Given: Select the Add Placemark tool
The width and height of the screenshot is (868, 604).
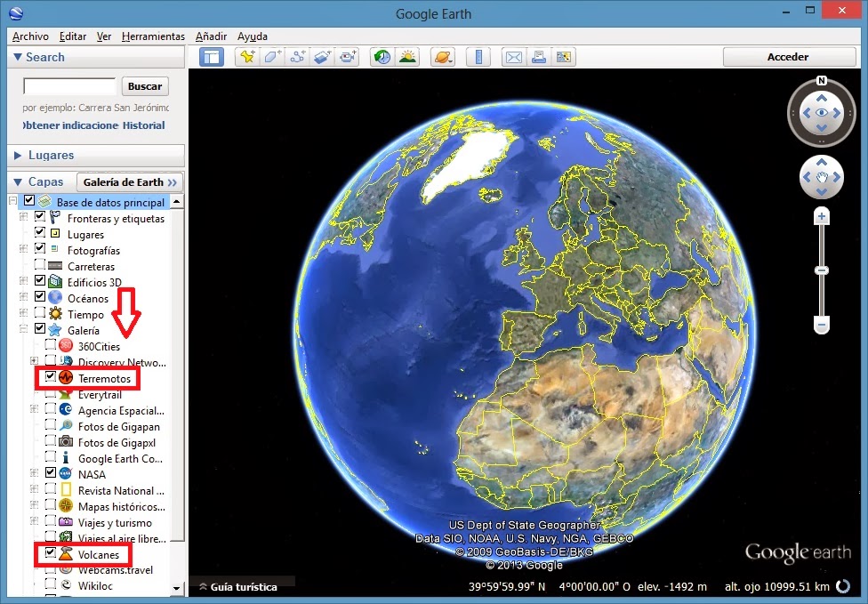Looking at the screenshot, I should 247,56.
